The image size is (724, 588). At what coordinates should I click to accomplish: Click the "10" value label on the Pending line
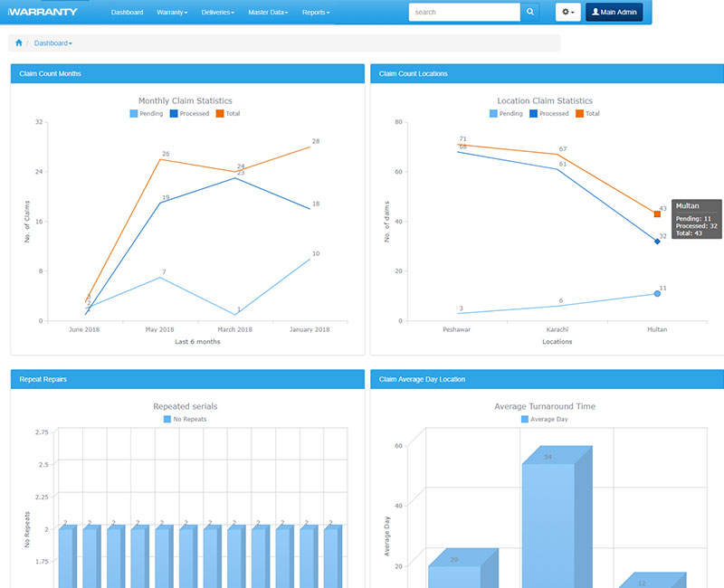[316, 253]
